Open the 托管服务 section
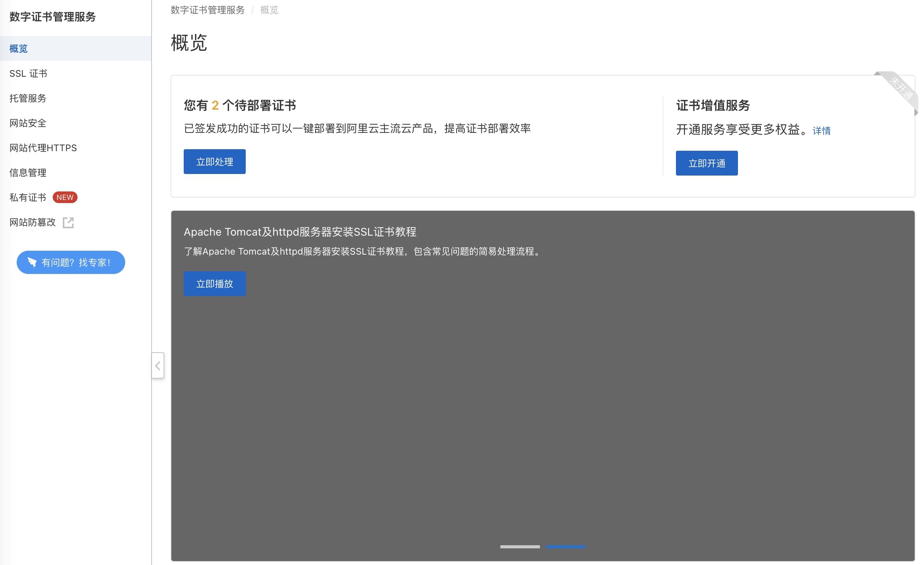The image size is (924, 565). pyautogui.click(x=27, y=98)
